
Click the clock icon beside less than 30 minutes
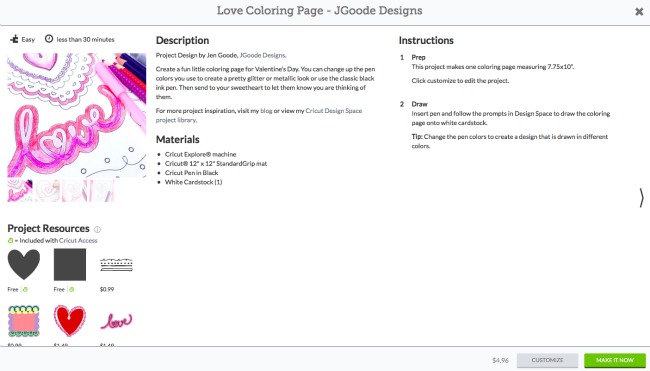(x=49, y=39)
